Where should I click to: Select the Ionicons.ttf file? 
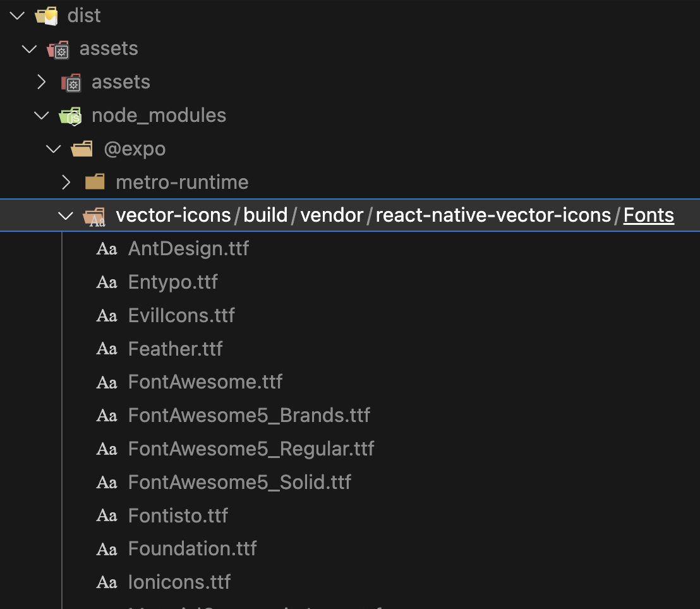pyautogui.click(x=179, y=581)
